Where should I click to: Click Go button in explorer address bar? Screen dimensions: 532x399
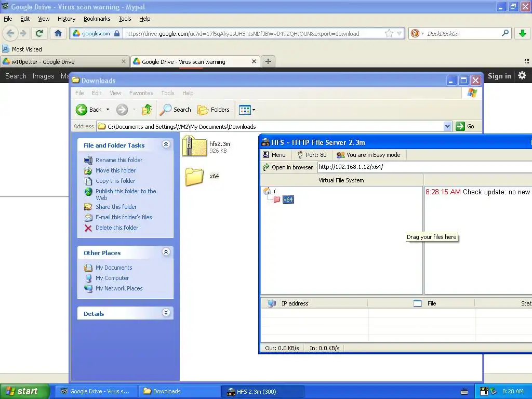(465, 127)
